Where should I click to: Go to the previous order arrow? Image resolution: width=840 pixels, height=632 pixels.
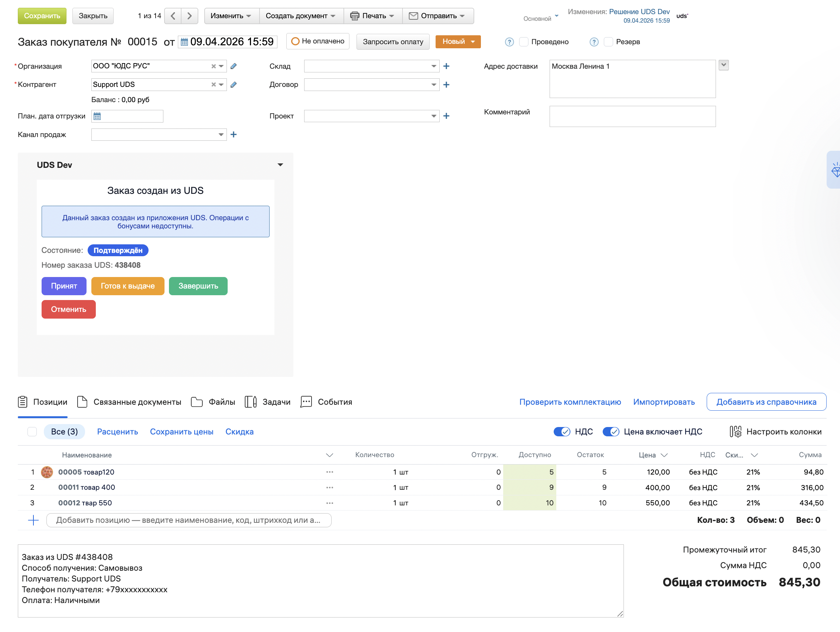173,16
